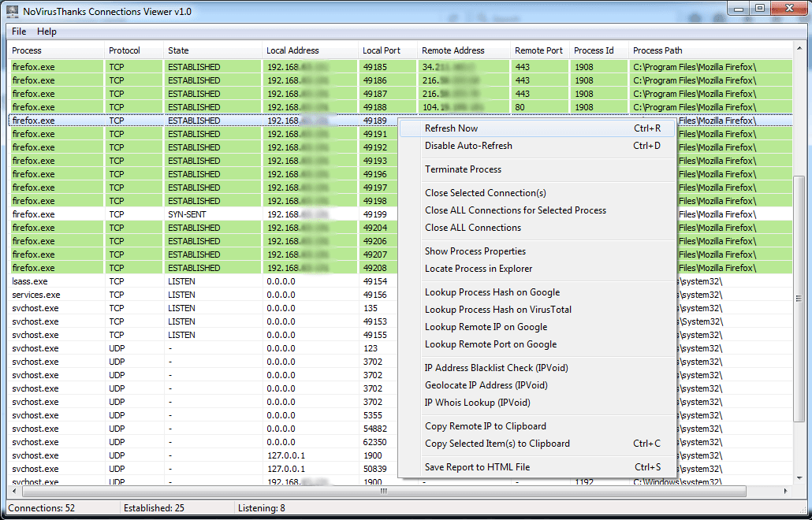Screen dimensions: 812x520
Task: Click the horizontal scrollbar right arrow
Action: (785, 491)
